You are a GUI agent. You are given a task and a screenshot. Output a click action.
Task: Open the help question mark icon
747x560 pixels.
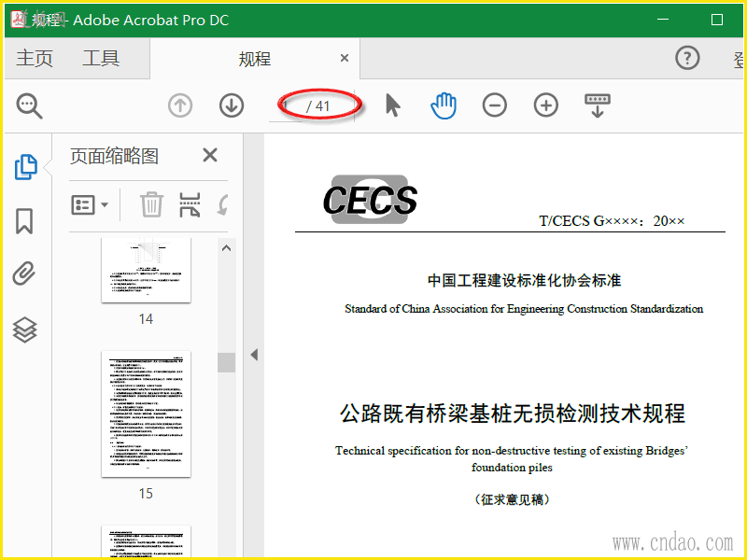687,58
